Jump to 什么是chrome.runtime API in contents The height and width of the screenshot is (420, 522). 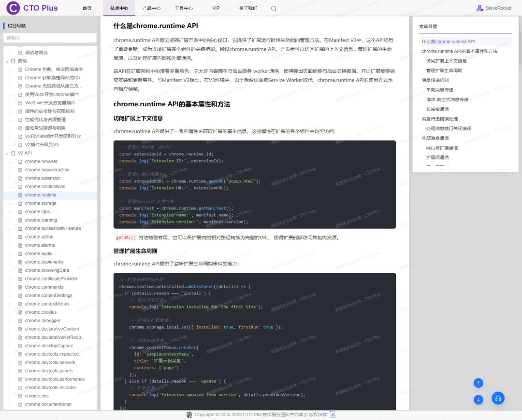tap(448, 42)
